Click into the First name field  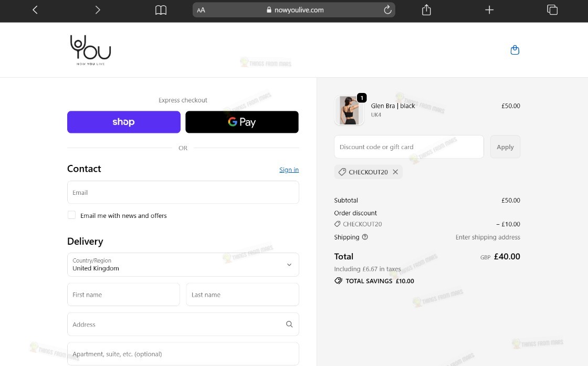[124, 295]
